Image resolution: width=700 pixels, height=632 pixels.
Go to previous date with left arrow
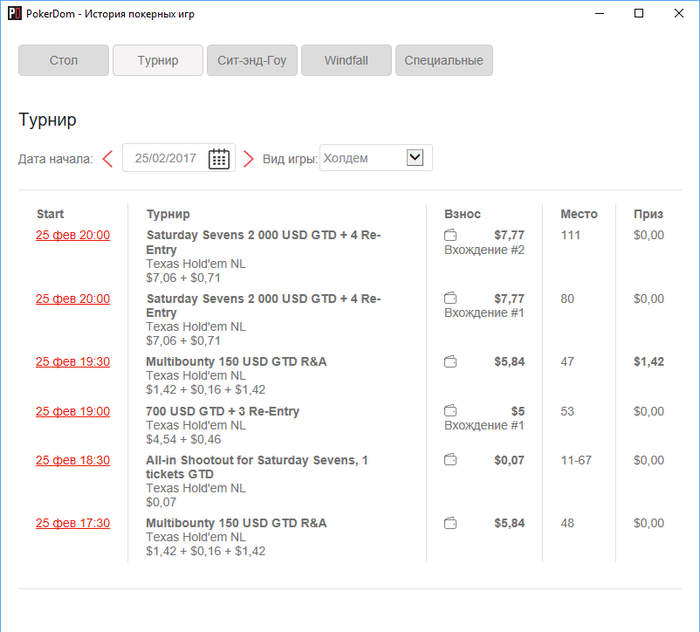(x=108, y=159)
